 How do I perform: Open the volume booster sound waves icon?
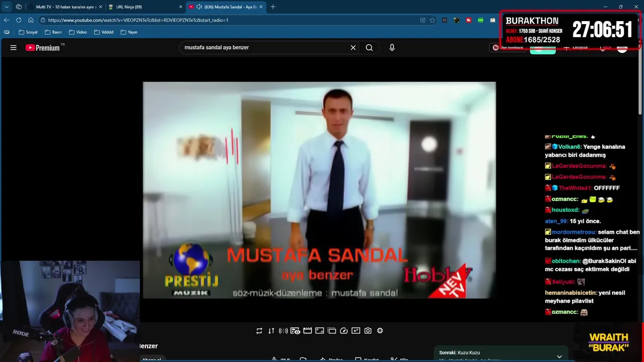click(283, 331)
